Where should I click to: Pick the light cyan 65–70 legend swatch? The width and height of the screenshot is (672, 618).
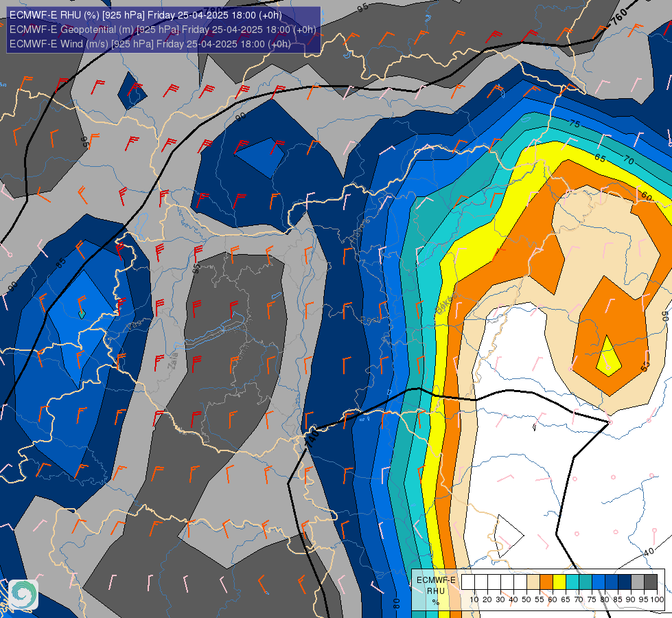(572, 582)
